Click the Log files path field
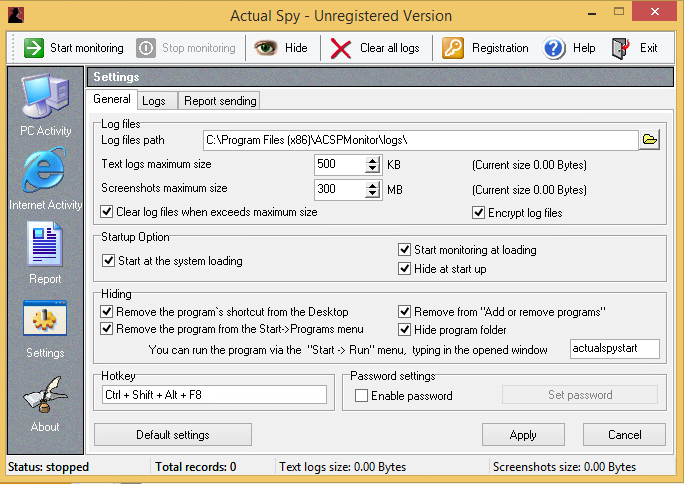684x484 pixels. [421, 140]
